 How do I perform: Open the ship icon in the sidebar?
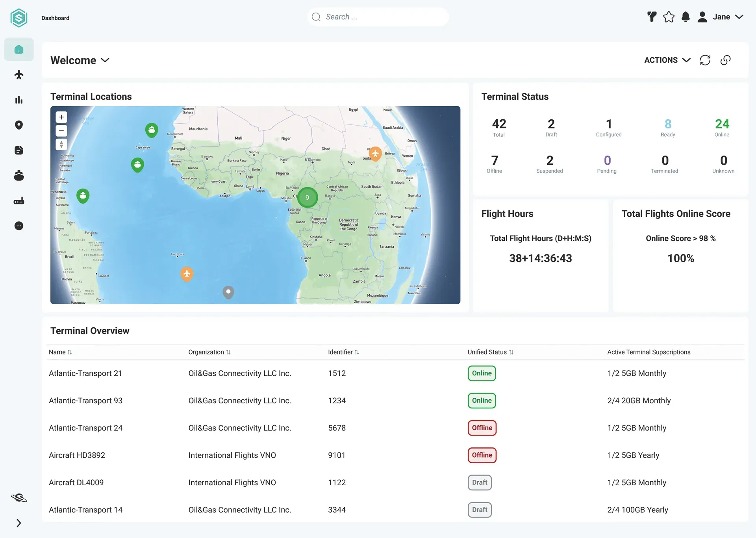[x=19, y=176]
